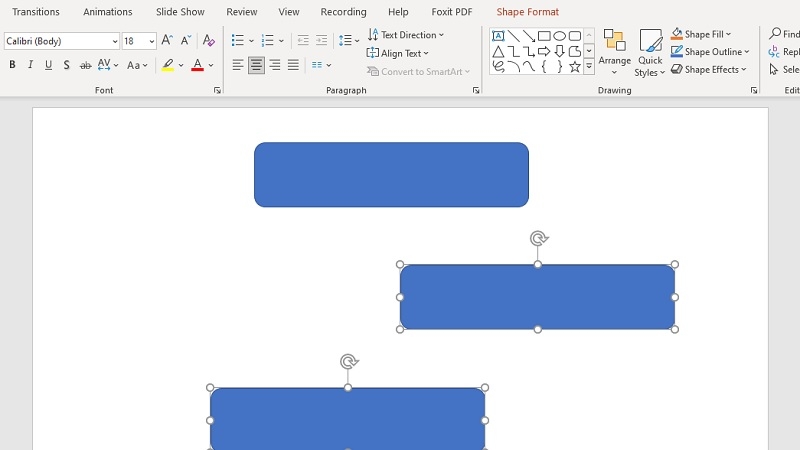Select the Rounded Rectangle shape
The width and height of the screenshot is (800, 450).
point(575,36)
